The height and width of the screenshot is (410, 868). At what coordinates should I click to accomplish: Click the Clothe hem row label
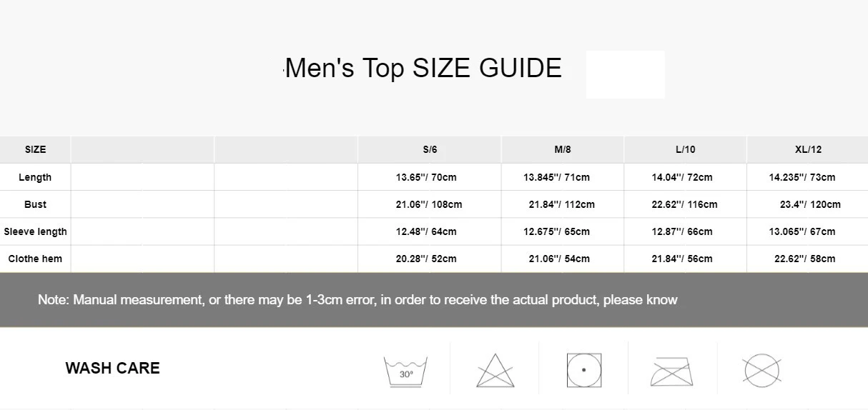35,259
